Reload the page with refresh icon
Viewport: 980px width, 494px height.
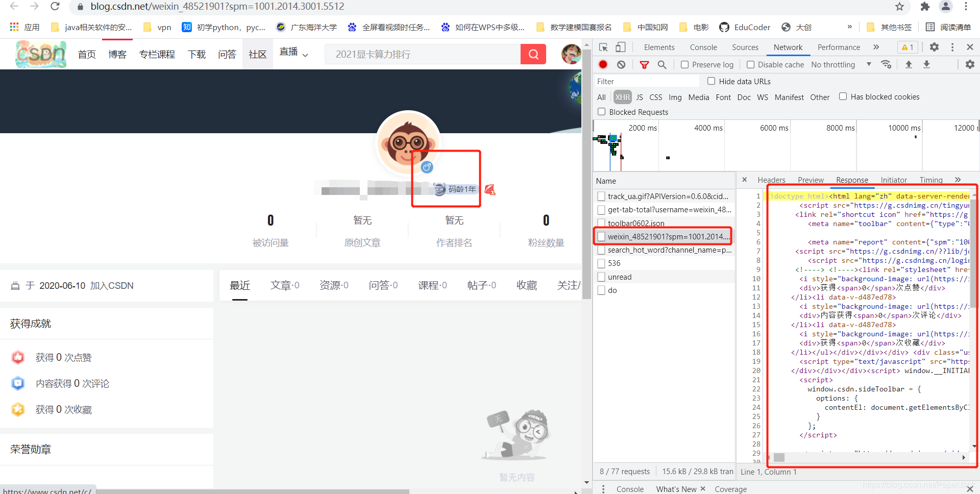[55, 6]
